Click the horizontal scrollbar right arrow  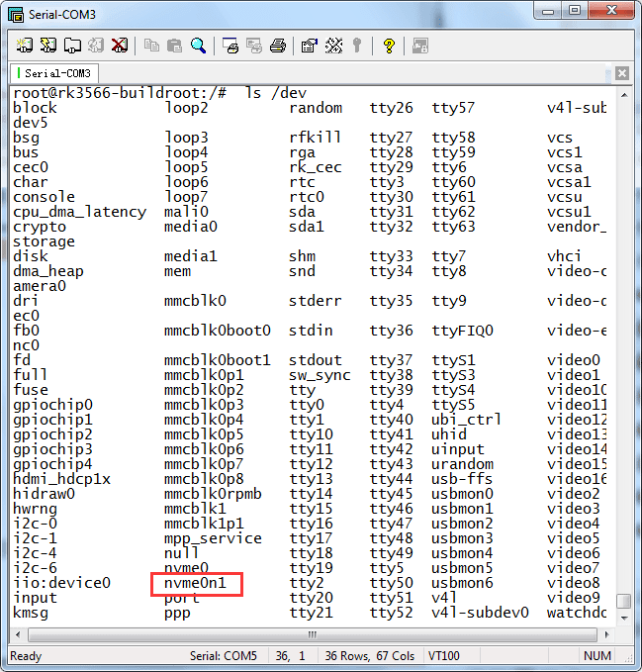pyautogui.click(x=606, y=634)
